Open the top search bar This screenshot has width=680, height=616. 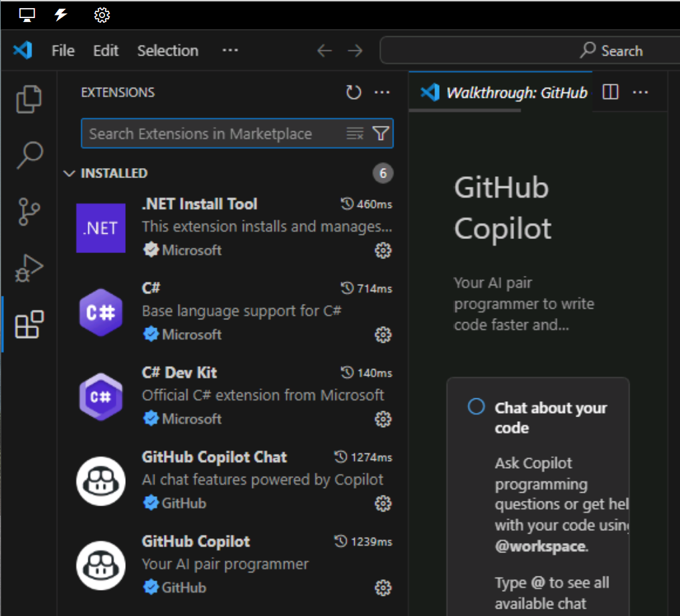[529, 50]
